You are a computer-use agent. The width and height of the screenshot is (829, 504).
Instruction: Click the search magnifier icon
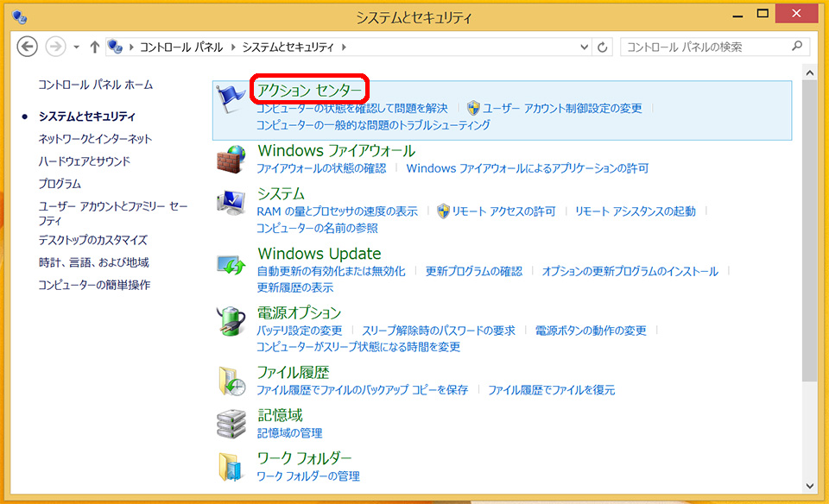797,47
